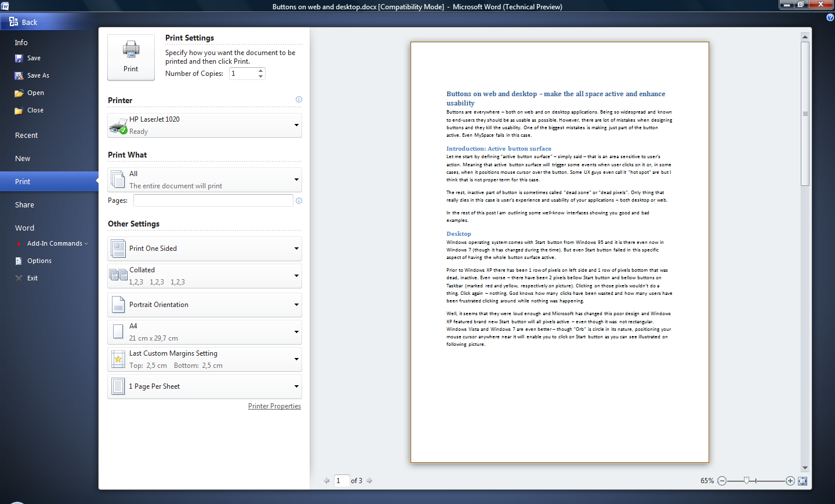Click Open in the sidebar

click(x=35, y=93)
